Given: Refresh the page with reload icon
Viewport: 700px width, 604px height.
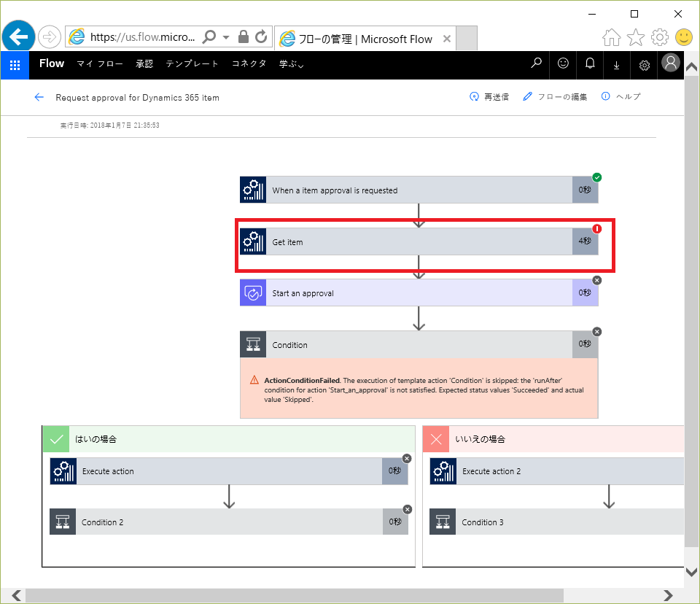Looking at the screenshot, I should click(x=261, y=36).
